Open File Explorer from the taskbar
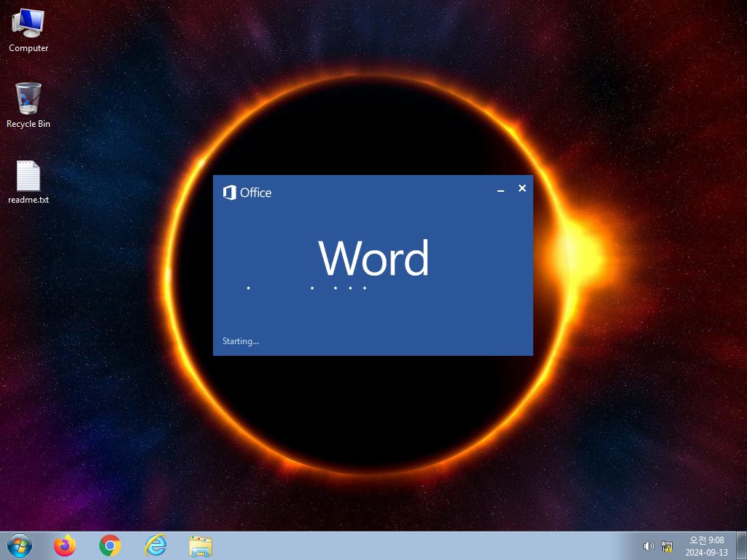This screenshot has width=747, height=560. (201, 546)
